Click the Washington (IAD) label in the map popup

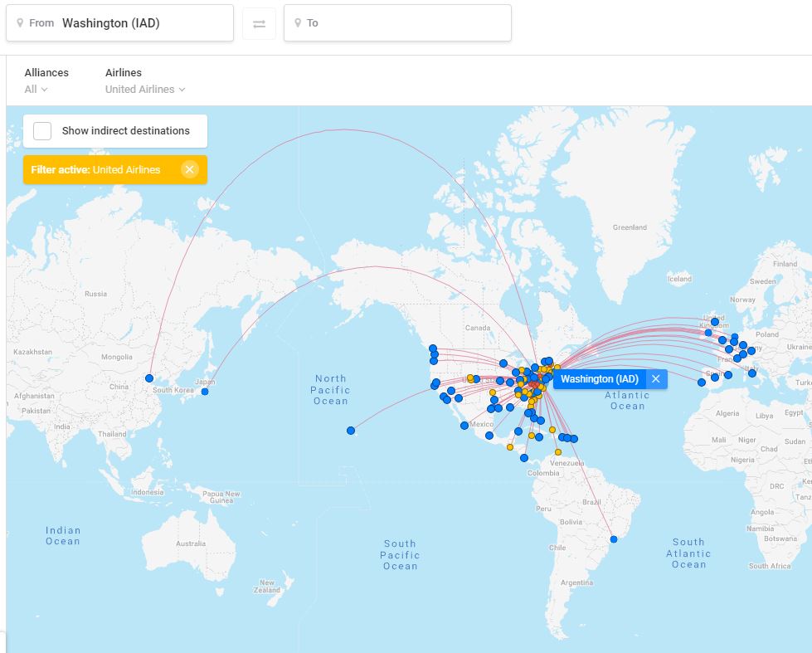click(599, 378)
